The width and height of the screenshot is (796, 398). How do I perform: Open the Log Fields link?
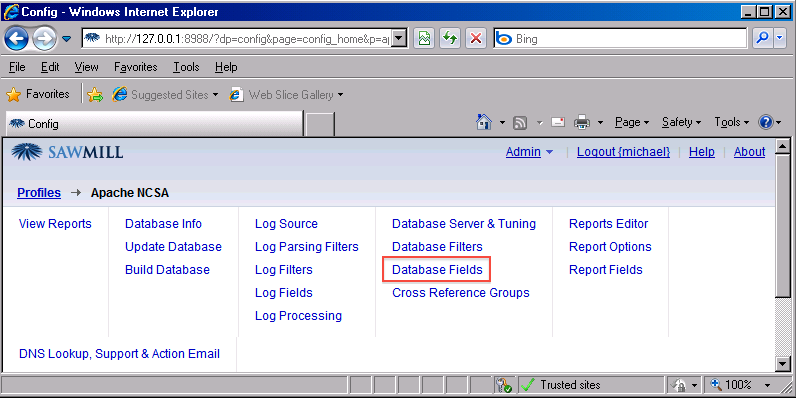pos(284,293)
